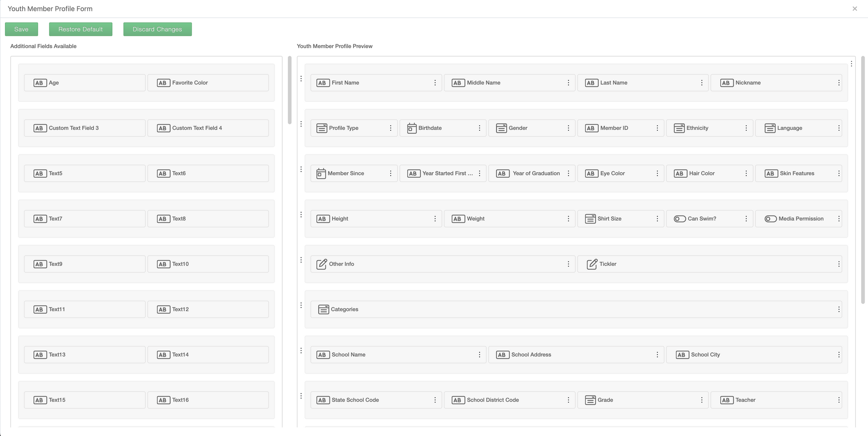Click the Birthdate calendar icon
868x436 pixels.
coord(411,128)
